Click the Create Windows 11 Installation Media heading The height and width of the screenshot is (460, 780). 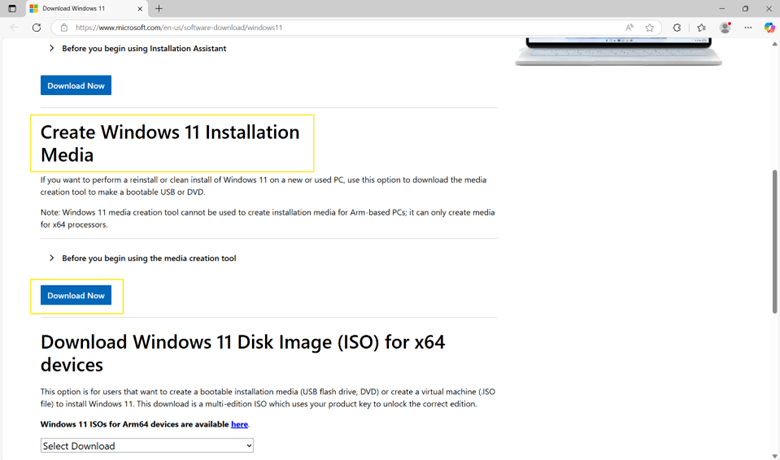pyautogui.click(x=170, y=143)
